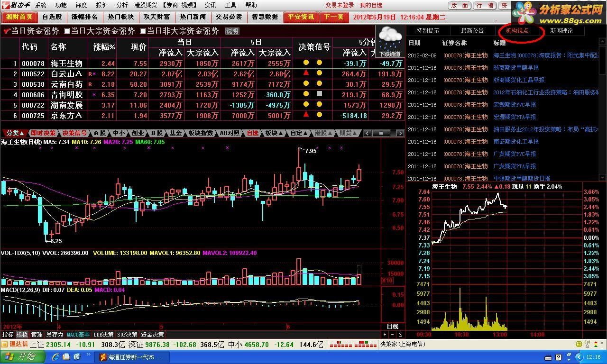Select 当日资金强势 option
The height and width of the screenshot is (364, 607).
31,31
